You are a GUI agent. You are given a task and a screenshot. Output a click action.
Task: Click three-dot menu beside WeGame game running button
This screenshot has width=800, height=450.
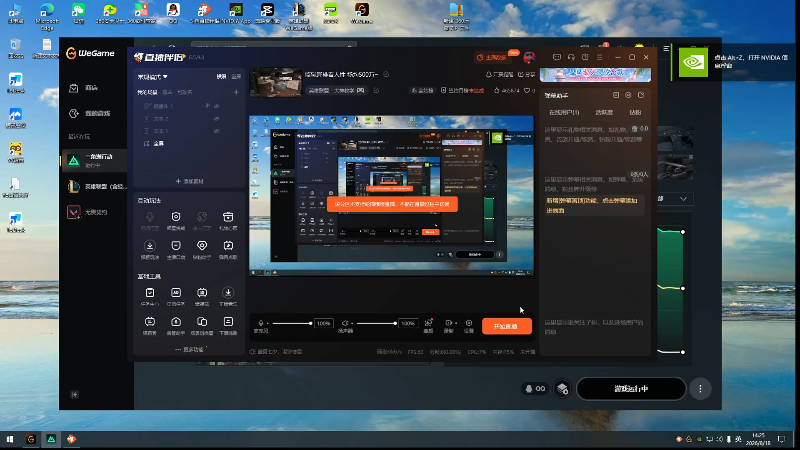700,389
